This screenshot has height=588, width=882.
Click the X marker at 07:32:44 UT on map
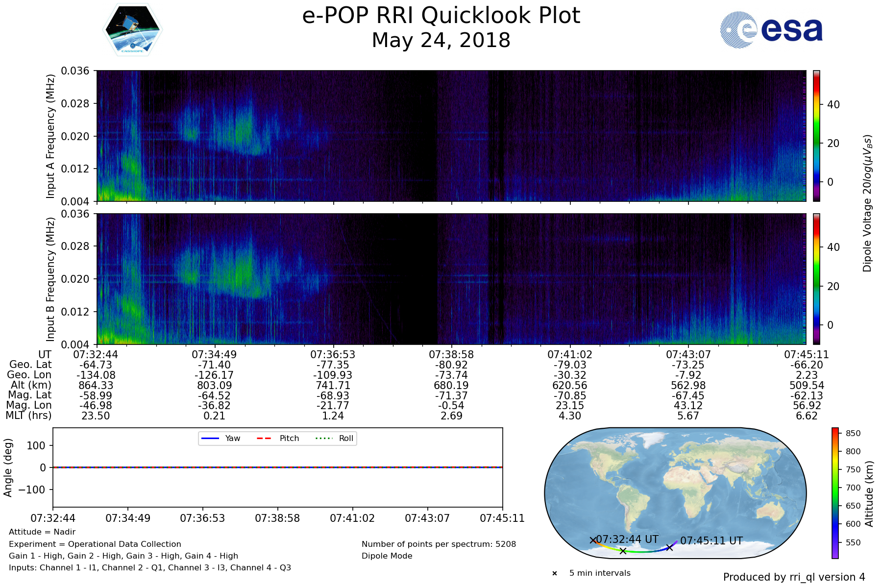593,540
